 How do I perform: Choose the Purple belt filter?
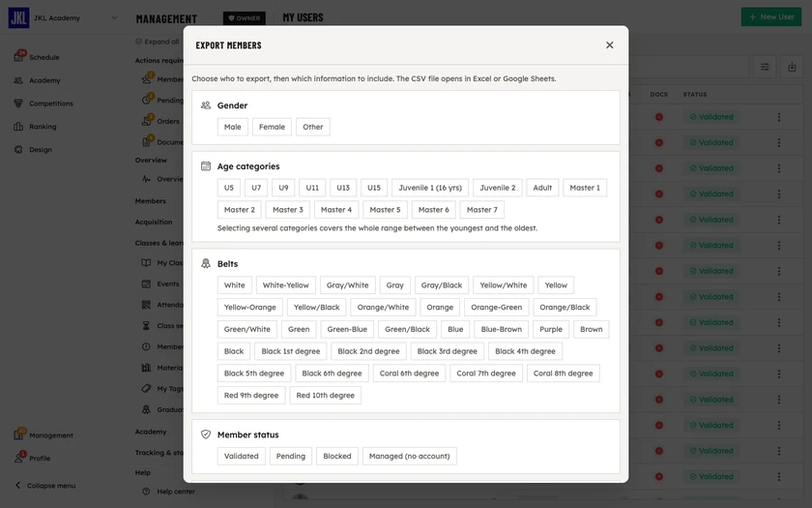(x=551, y=329)
